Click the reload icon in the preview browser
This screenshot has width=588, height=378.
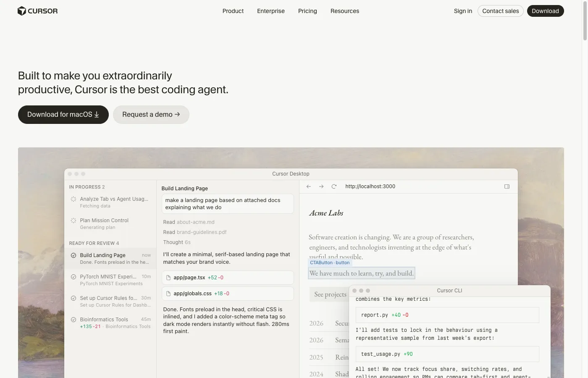(x=334, y=186)
